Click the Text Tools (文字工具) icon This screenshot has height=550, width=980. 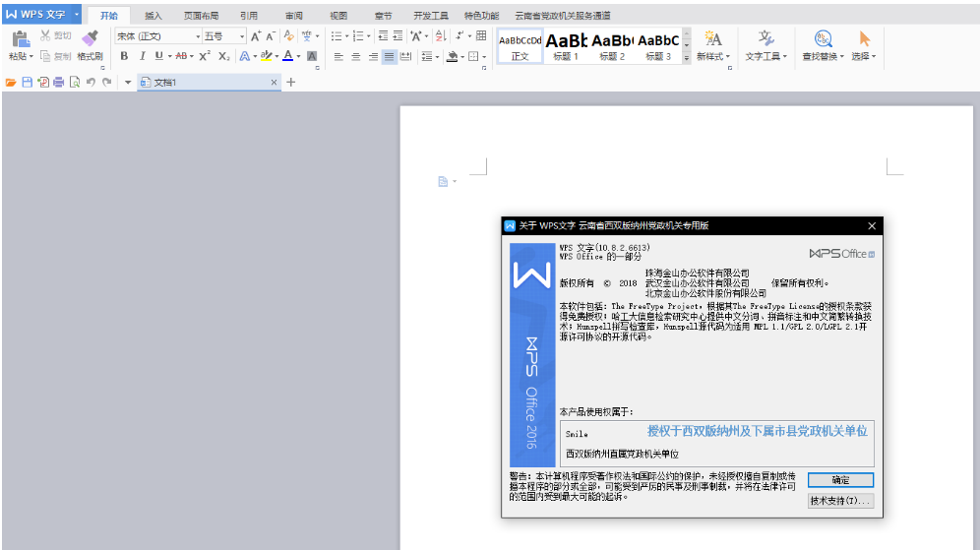click(766, 38)
